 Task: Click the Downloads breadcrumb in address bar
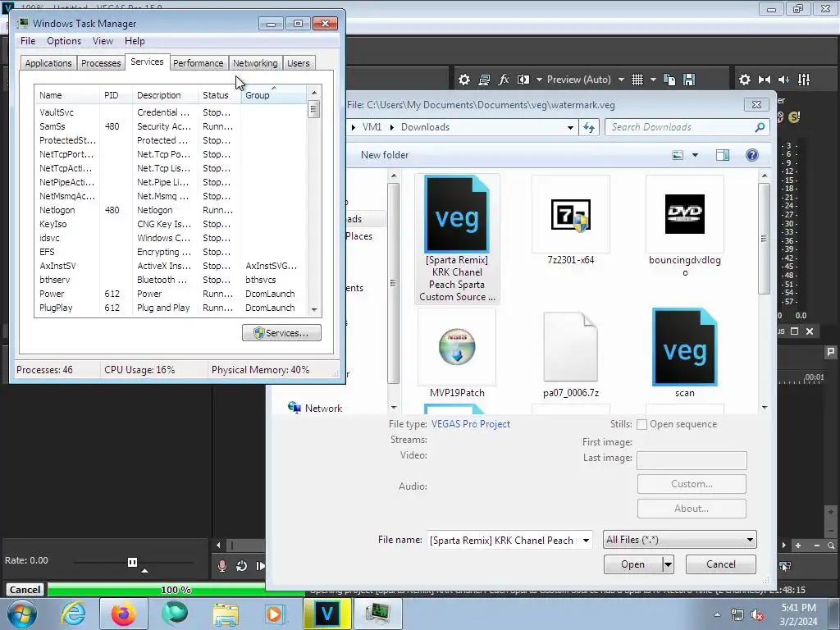[426, 127]
